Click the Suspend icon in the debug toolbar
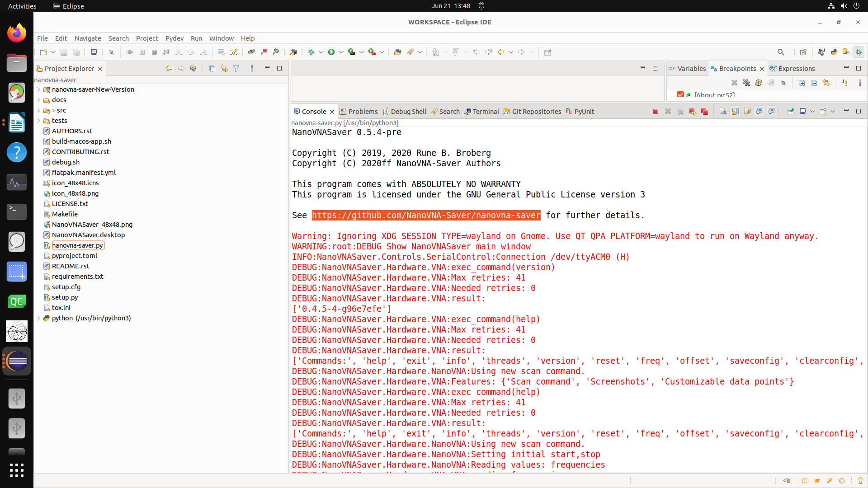The image size is (868, 488). (x=142, y=52)
